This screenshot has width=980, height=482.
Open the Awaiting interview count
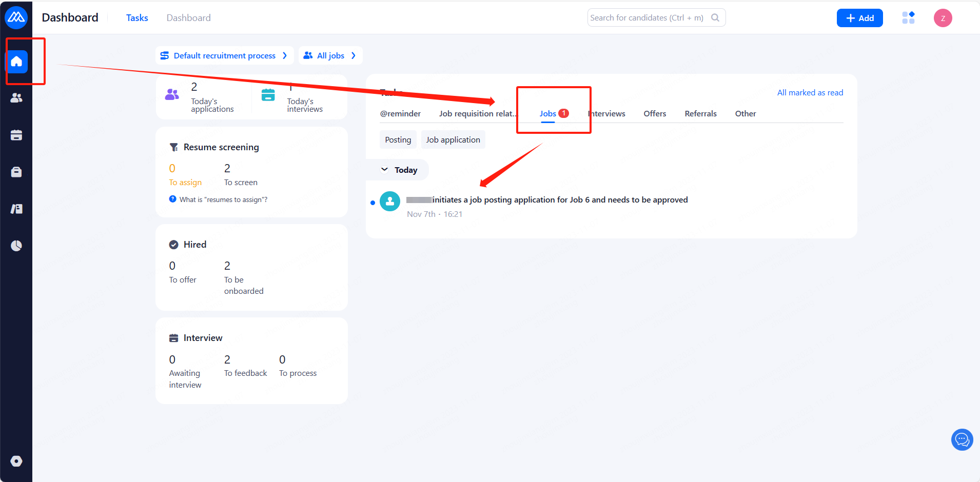point(185,372)
